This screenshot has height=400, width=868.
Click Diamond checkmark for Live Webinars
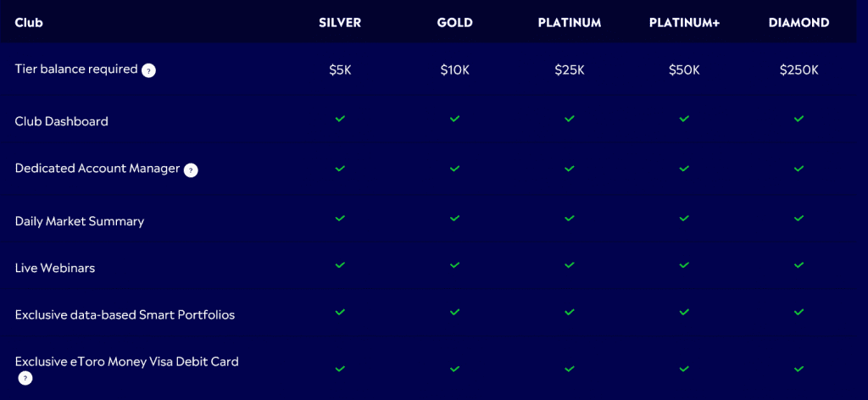click(798, 265)
